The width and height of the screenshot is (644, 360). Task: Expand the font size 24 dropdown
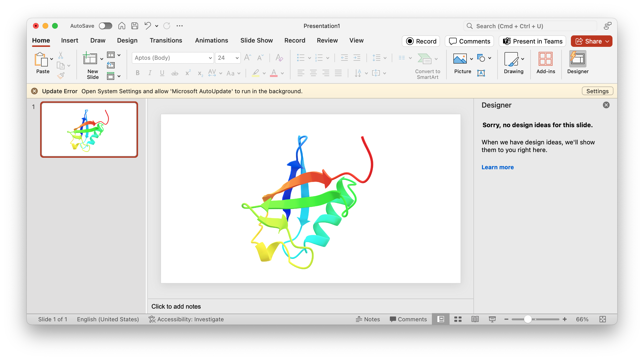pyautogui.click(x=237, y=58)
